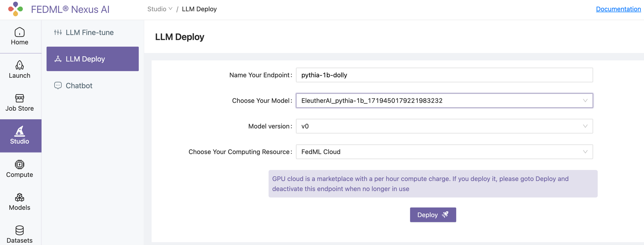Click the Model version chevron arrow

[x=585, y=126]
